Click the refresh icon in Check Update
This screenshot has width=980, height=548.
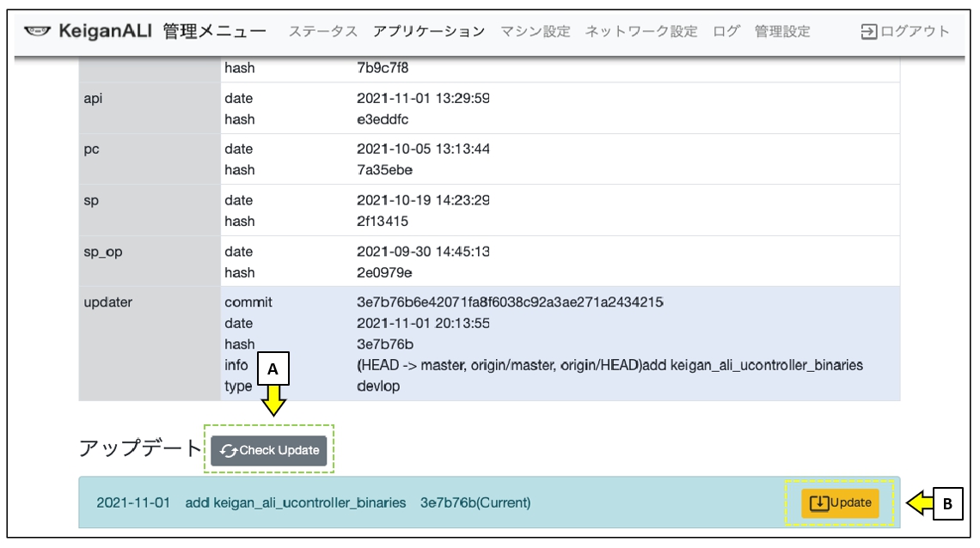coord(229,451)
